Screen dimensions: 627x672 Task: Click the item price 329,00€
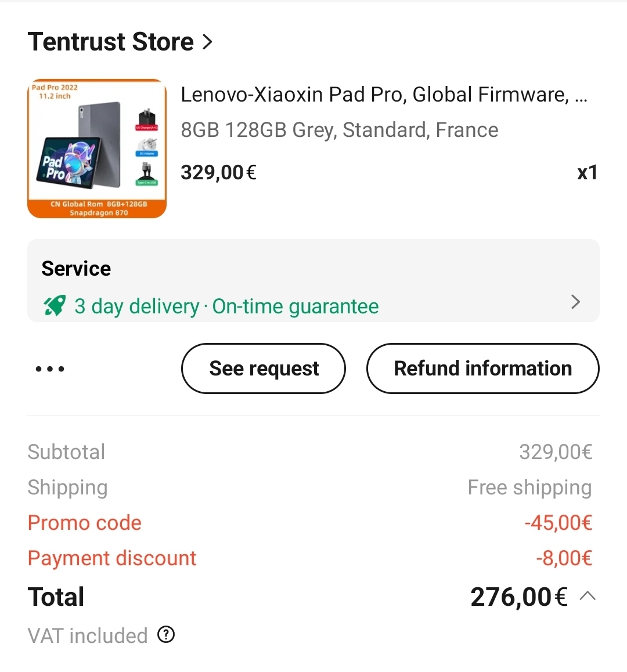coord(218,172)
